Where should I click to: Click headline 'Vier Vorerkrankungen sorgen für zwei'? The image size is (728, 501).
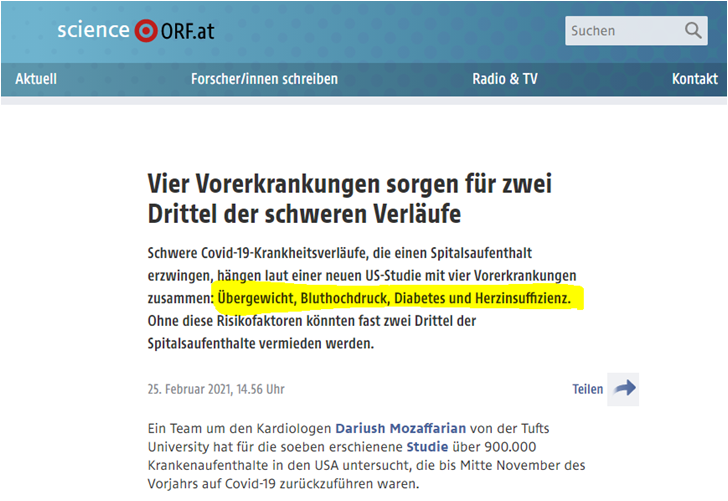(350, 183)
